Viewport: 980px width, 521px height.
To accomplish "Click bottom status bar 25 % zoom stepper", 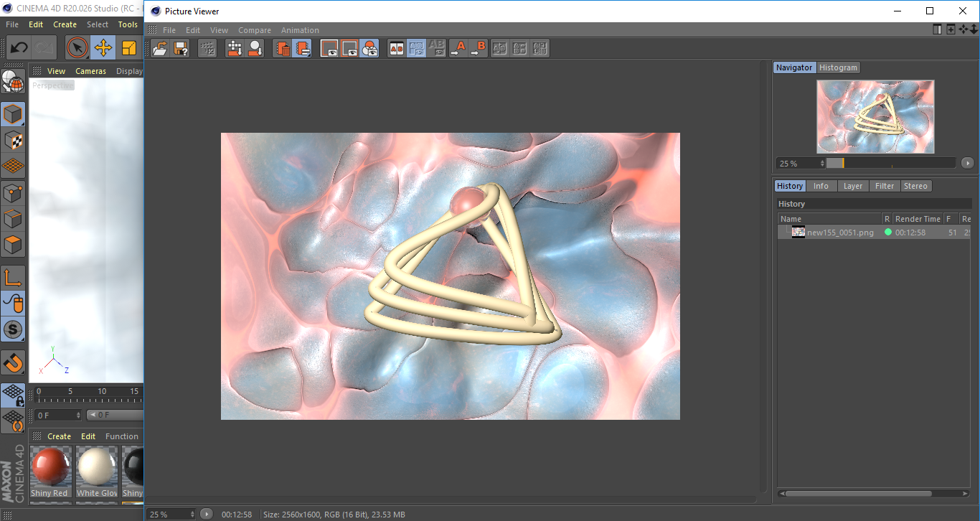I will pyautogui.click(x=192, y=515).
